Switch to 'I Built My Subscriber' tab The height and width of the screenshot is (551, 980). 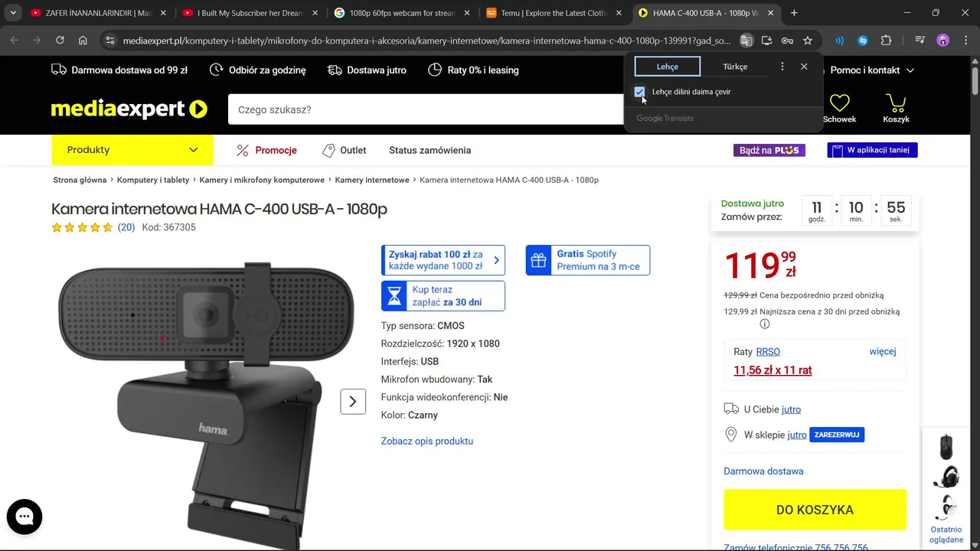coord(250,13)
